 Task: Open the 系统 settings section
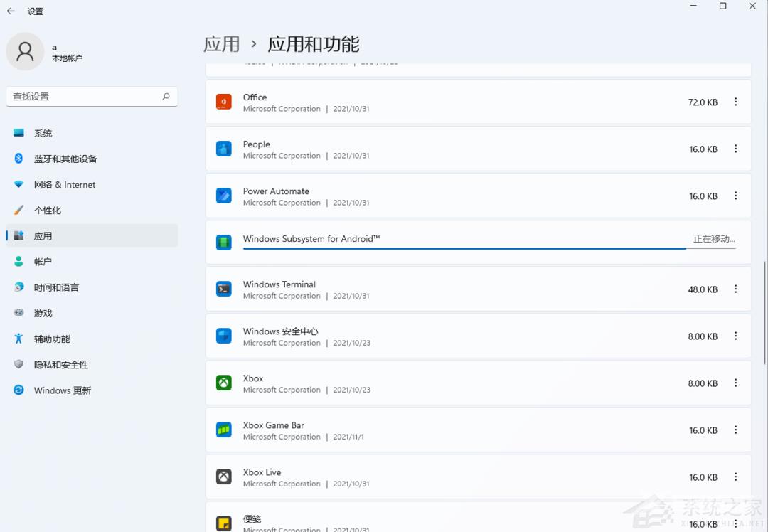click(x=42, y=133)
